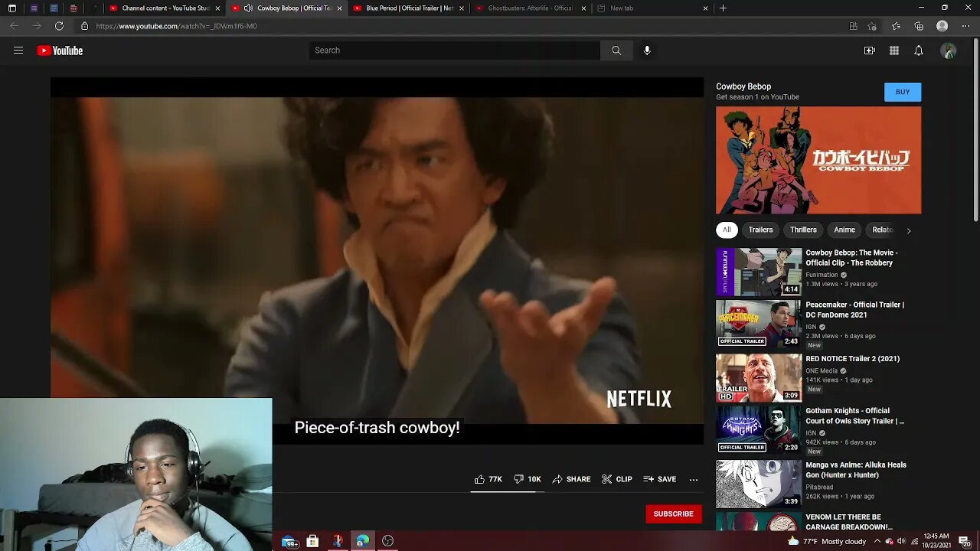Open the browser favorites list

pyautogui.click(x=896, y=26)
